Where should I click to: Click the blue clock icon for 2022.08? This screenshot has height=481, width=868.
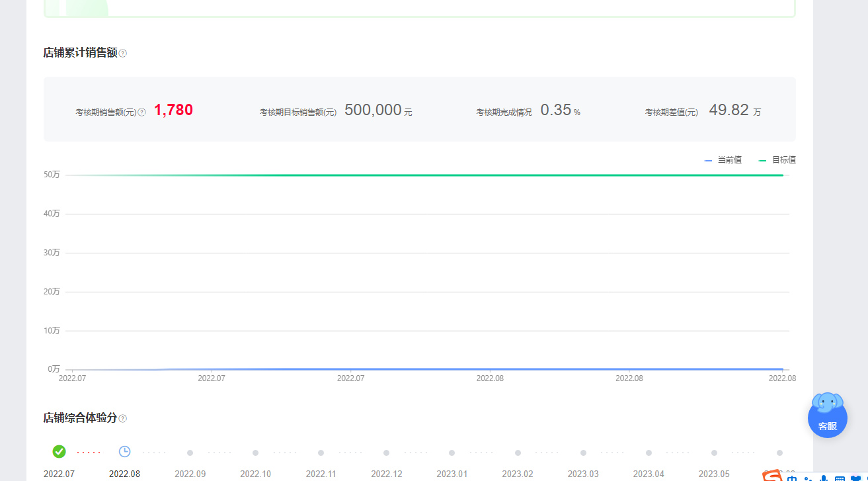click(x=125, y=452)
